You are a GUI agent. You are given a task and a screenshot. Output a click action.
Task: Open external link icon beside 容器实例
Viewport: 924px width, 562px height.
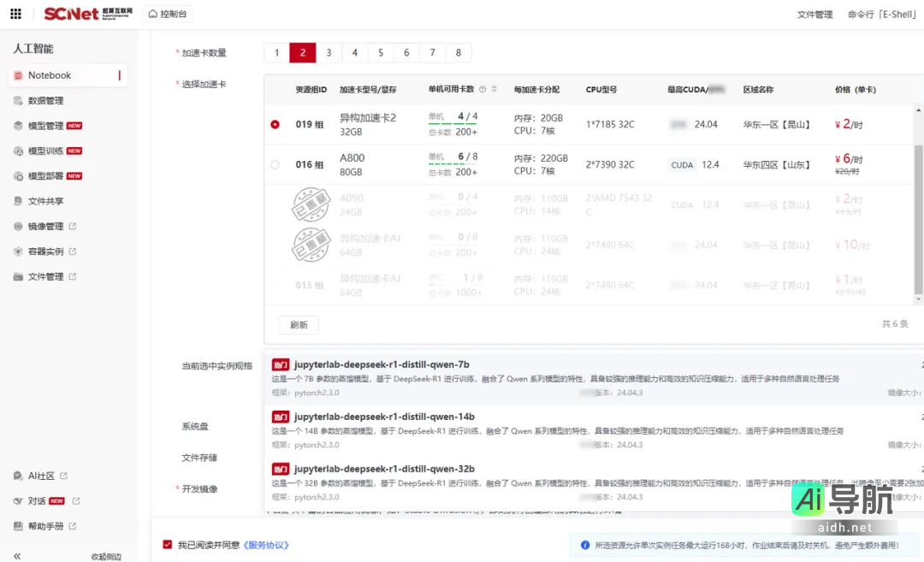[x=73, y=251]
